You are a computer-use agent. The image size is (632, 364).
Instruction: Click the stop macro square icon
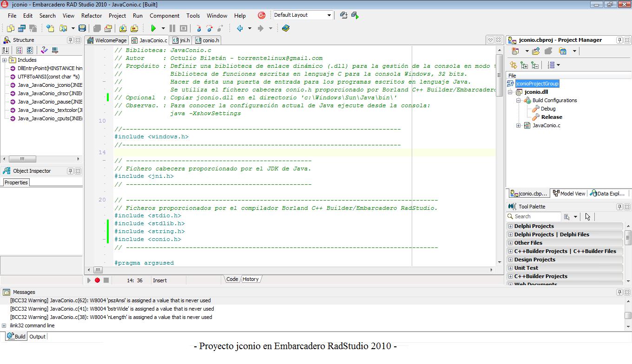(106, 280)
